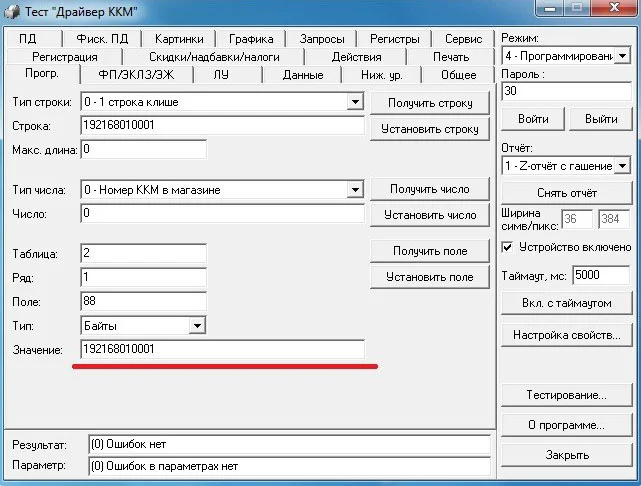641x486 pixels.
Task: Click the 'Установить поле' button
Action: point(430,277)
